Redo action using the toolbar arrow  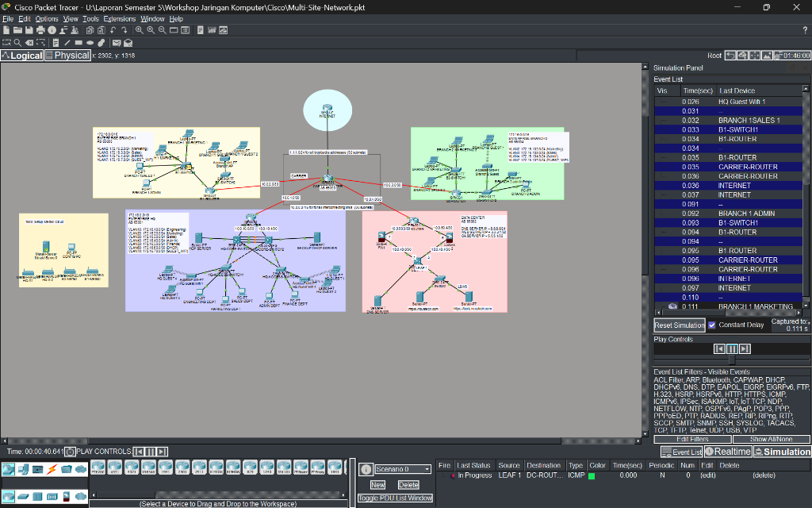click(124, 30)
